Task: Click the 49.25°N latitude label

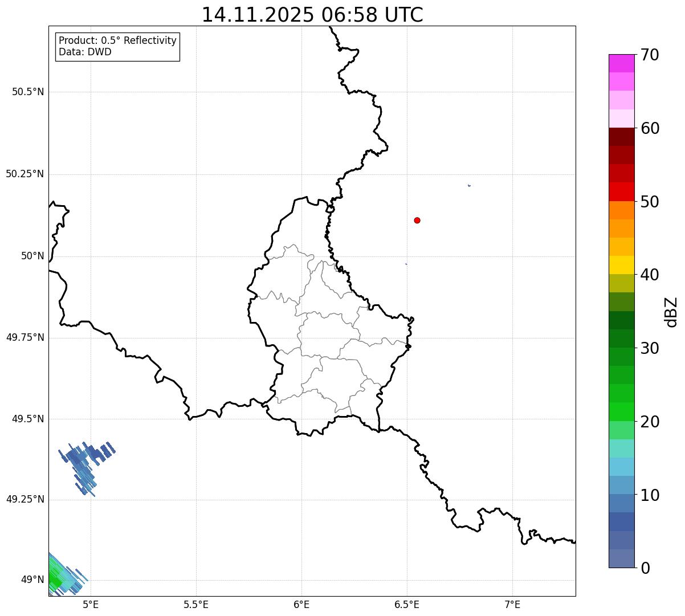Action: coord(25,500)
